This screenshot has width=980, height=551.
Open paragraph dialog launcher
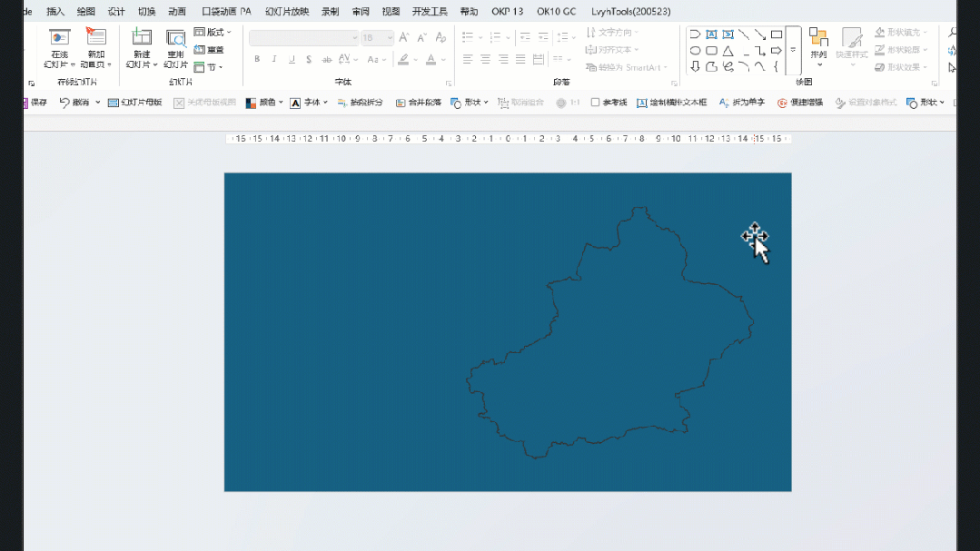tap(674, 84)
